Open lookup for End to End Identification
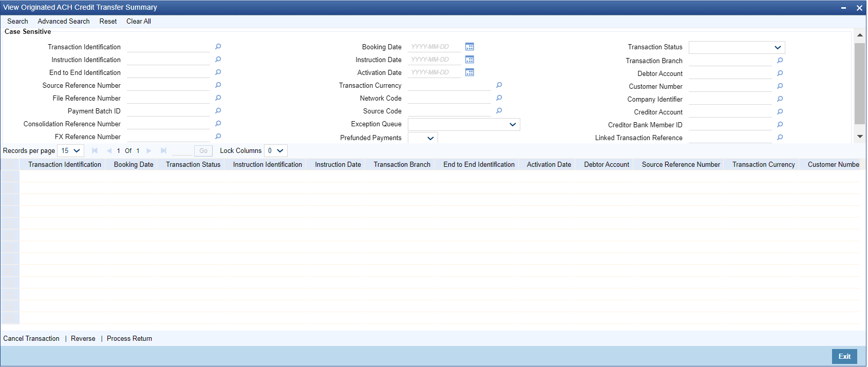 [218, 72]
